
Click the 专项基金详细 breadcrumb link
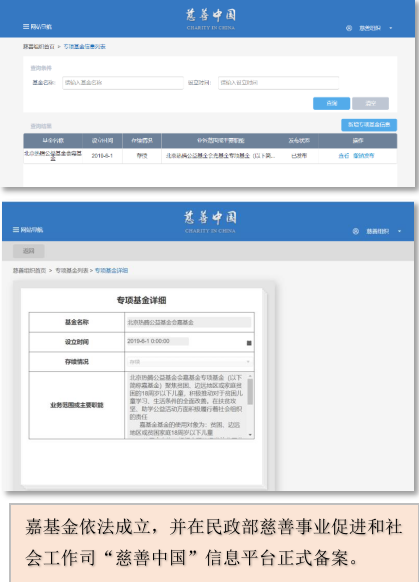point(111,271)
